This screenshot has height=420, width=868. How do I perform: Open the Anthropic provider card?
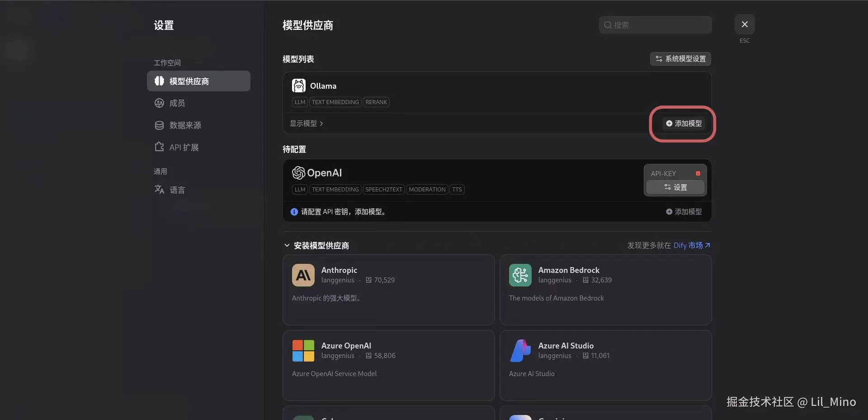[389, 290]
